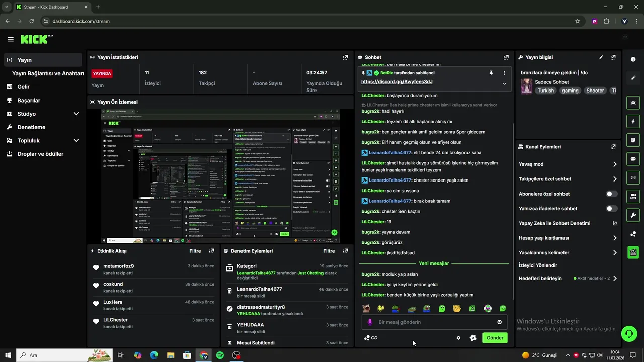Open the info icon in right sidebar
Screen dimensions: 644x362
(x=633, y=59)
